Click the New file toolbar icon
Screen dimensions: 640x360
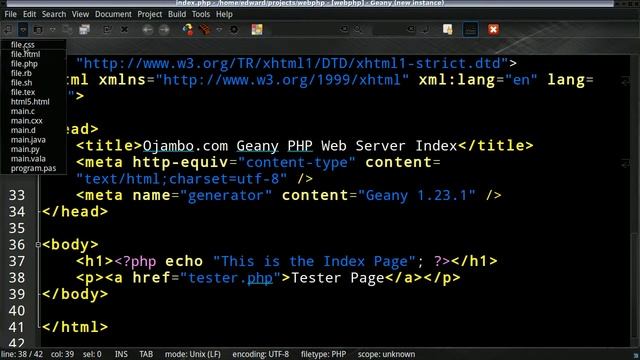pyautogui.click(x=8, y=29)
